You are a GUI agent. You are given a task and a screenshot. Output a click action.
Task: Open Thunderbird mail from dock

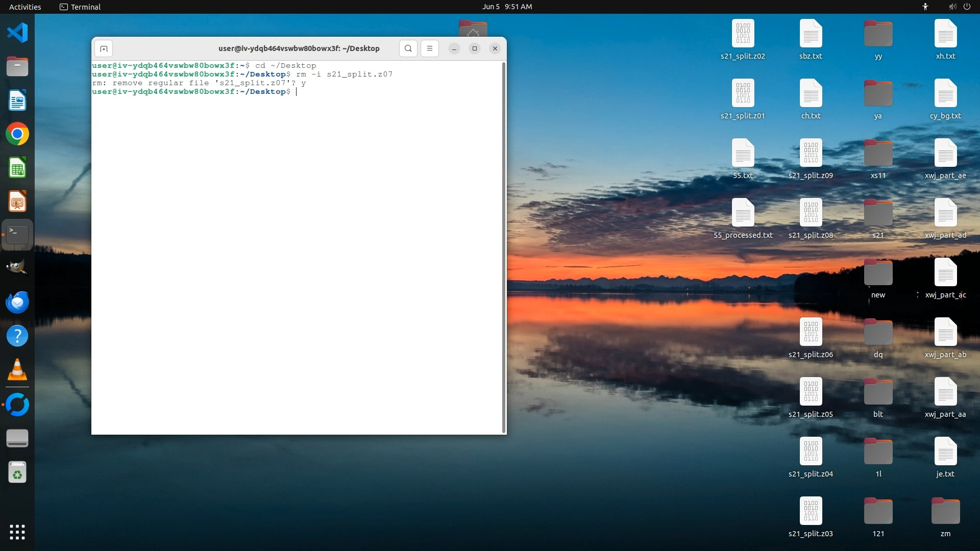click(17, 302)
